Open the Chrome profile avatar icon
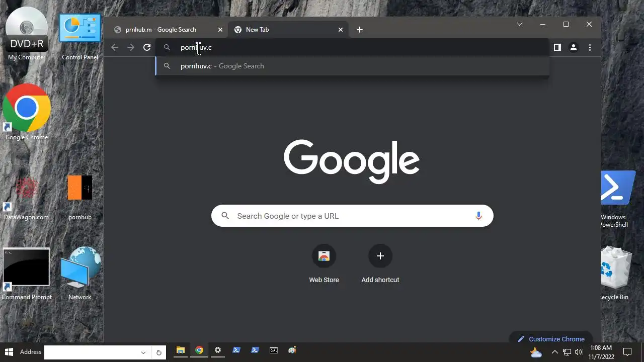644x362 pixels. [x=573, y=47]
